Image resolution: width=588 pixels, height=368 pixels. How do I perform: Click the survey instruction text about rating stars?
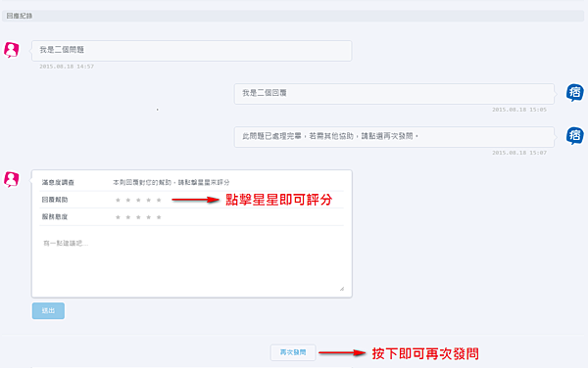171,182
